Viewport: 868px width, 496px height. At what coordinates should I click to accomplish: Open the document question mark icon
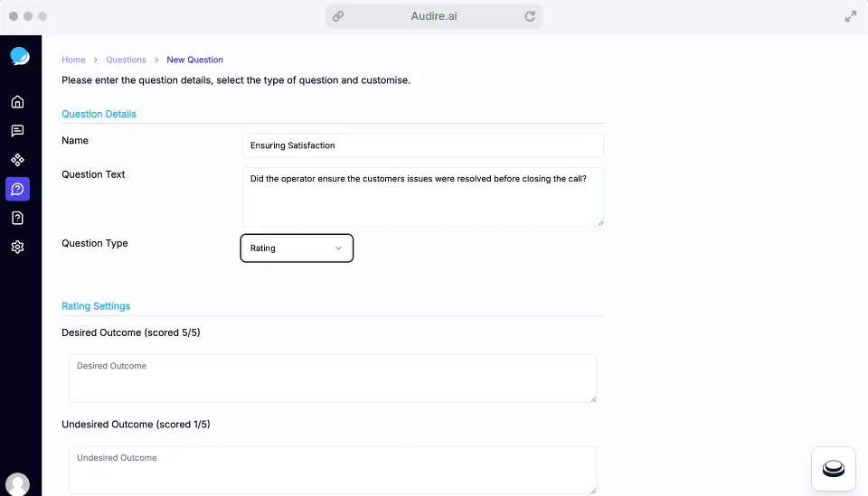coord(18,218)
